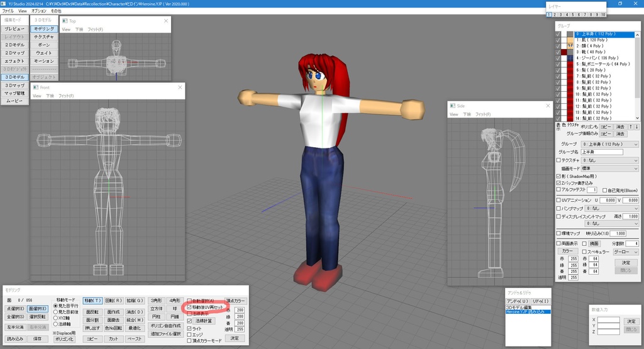Viewport: 644px width, 349px height.
Task: Click the カラー button in group panel
Action: click(x=568, y=251)
